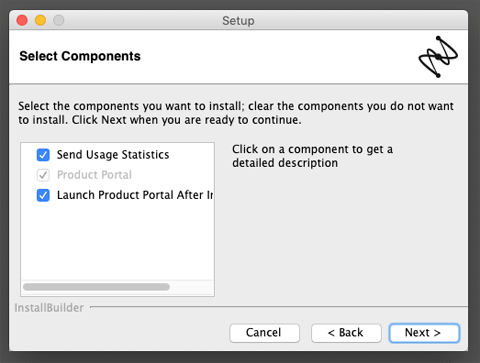Image resolution: width=480 pixels, height=363 pixels.
Task: Close the Setup window with red button
Action: point(22,20)
